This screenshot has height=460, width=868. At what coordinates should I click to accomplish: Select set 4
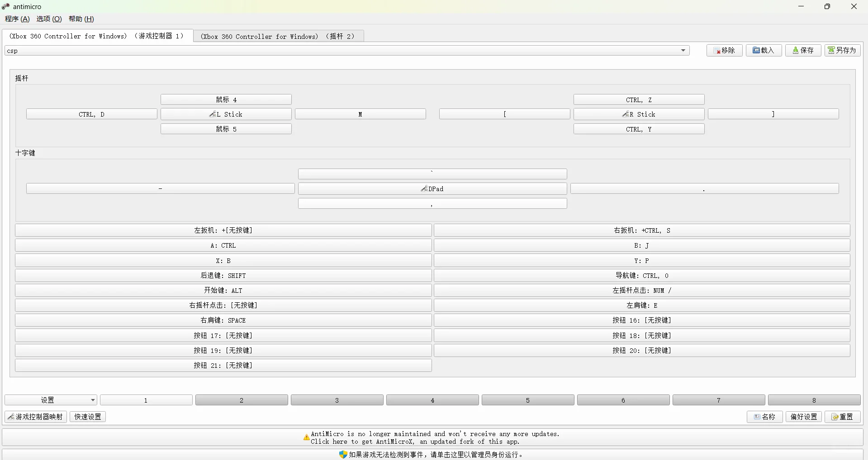(x=433, y=400)
